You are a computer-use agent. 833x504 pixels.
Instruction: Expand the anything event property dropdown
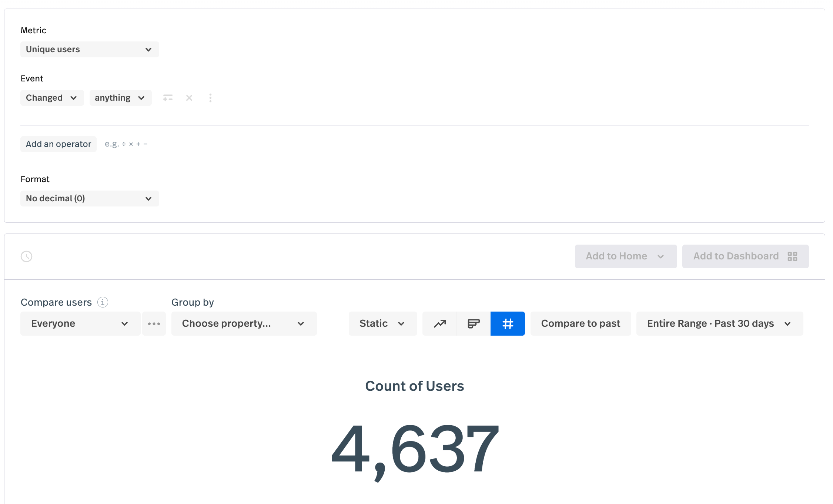pos(120,98)
